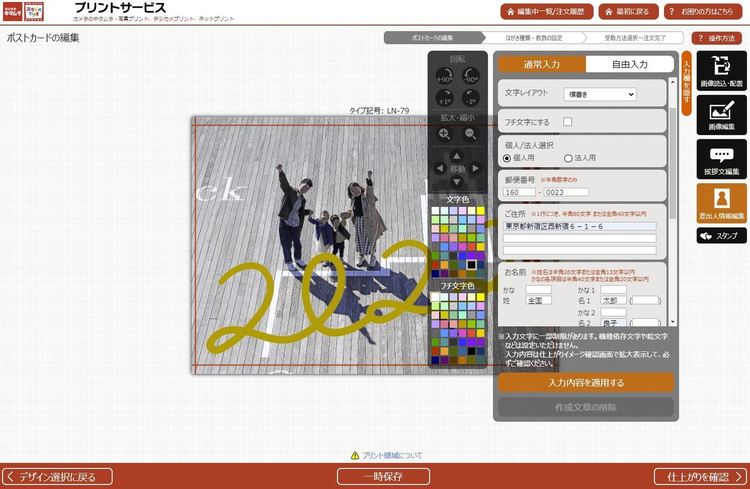Select the 個人用 radio button
750x489 pixels.
[507, 158]
